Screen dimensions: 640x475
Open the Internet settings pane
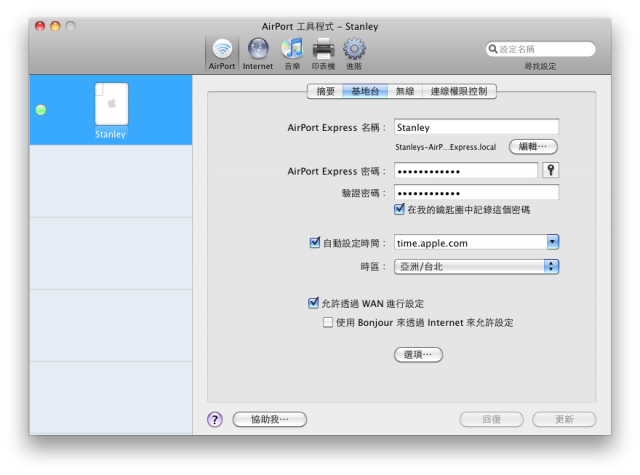[x=258, y=54]
